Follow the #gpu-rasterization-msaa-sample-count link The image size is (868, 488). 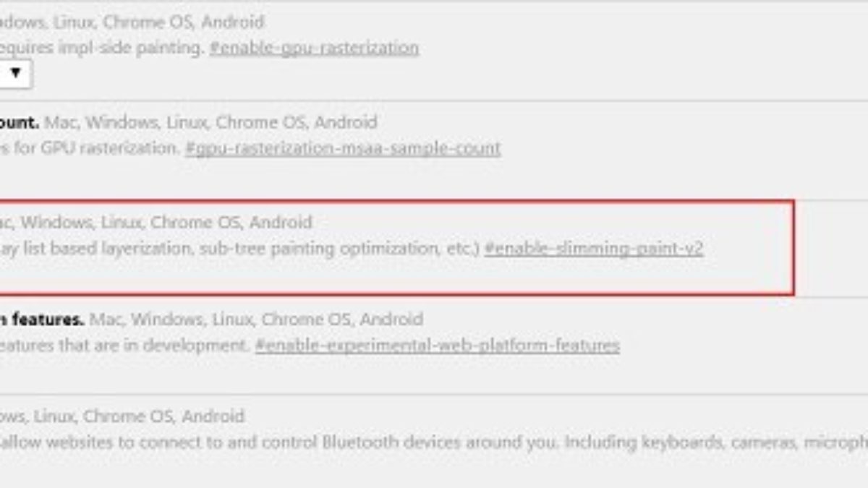[x=343, y=148]
